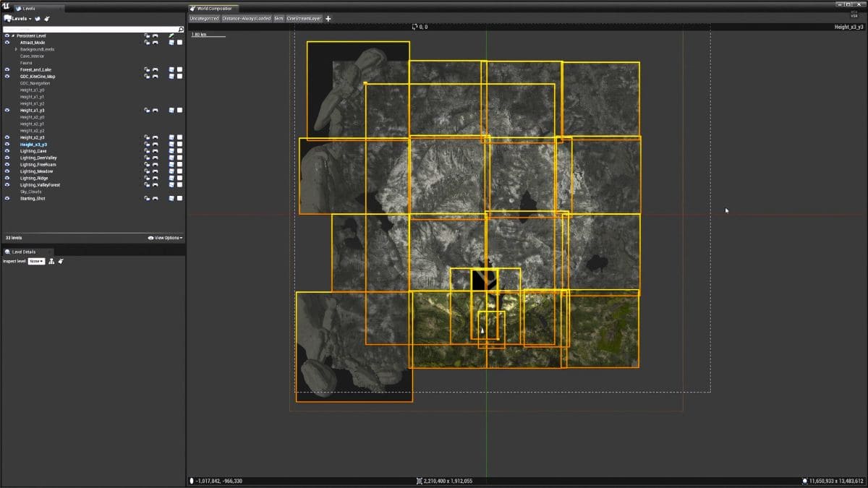This screenshot has width=868, height=488.
Task: Click inside the Levels search field
Action: 87,30
